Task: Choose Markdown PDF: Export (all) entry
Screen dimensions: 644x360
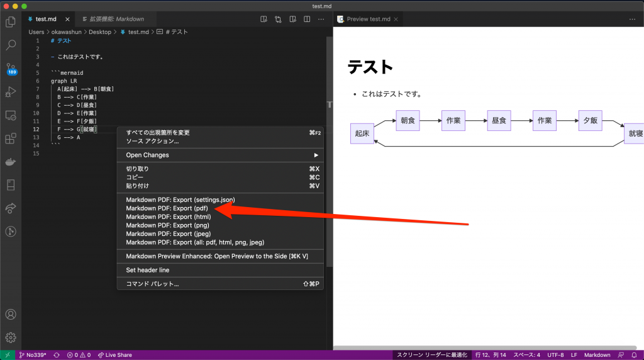Action: click(220, 242)
